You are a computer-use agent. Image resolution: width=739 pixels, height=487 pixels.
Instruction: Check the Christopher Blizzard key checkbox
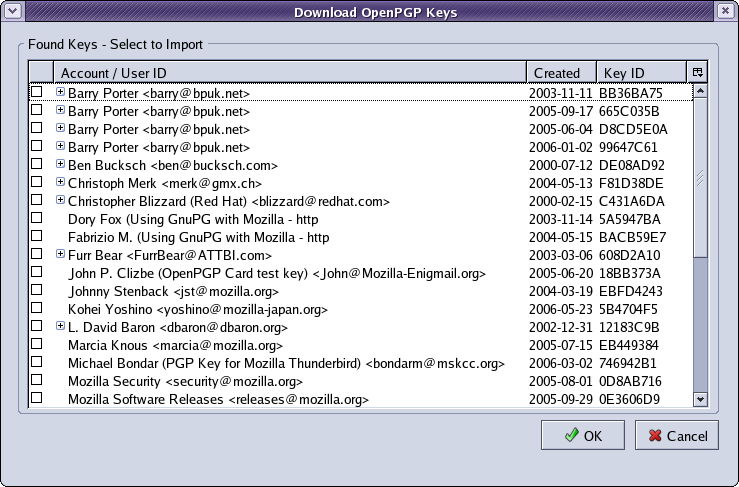[x=36, y=200]
